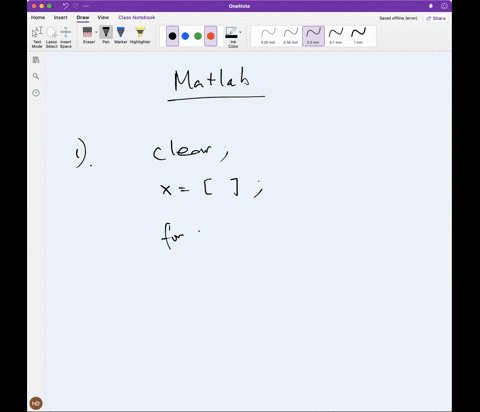Choose the Insert Space tool

point(66,37)
